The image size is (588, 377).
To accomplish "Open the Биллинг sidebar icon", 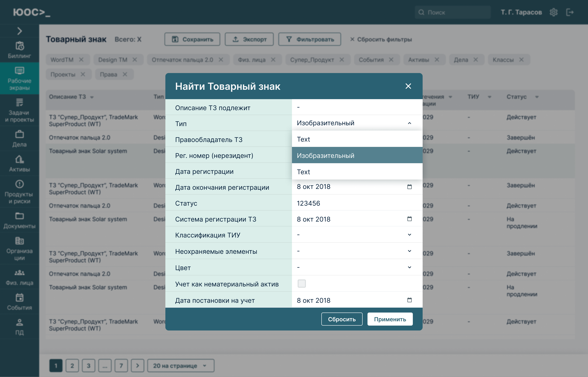I will pos(19,46).
